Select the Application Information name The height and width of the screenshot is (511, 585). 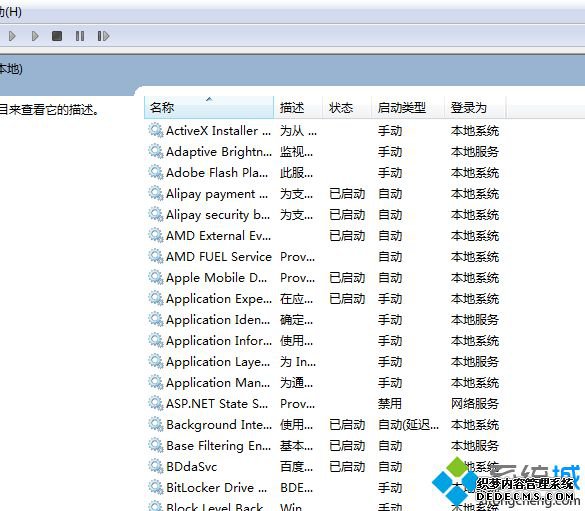(219, 341)
